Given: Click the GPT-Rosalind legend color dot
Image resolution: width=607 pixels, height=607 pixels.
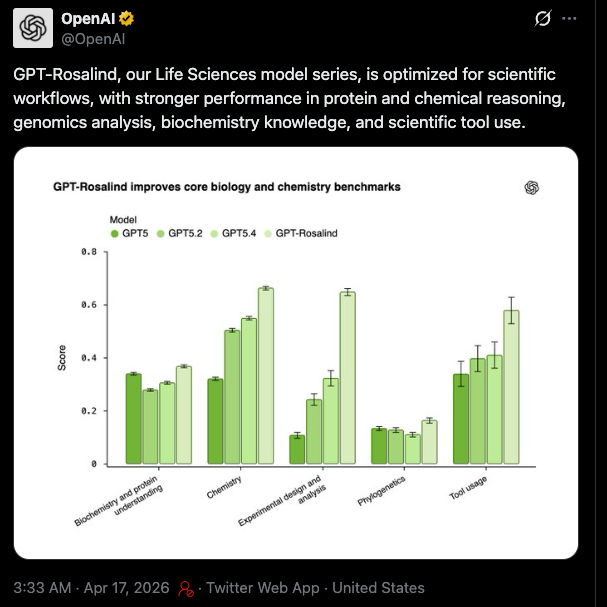Looking at the screenshot, I should (x=268, y=233).
